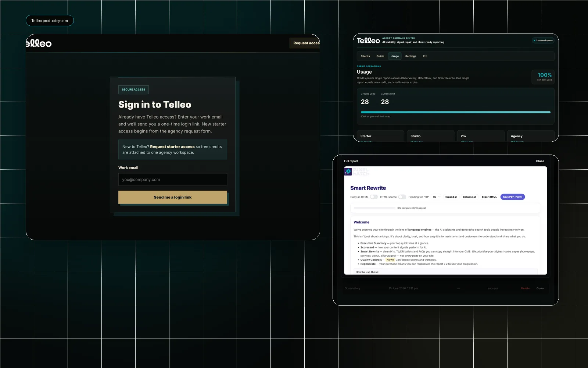The width and height of the screenshot is (588, 368).
Task: Click the Welcome section heading
Action: pyautogui.click(x=361, y=222)
